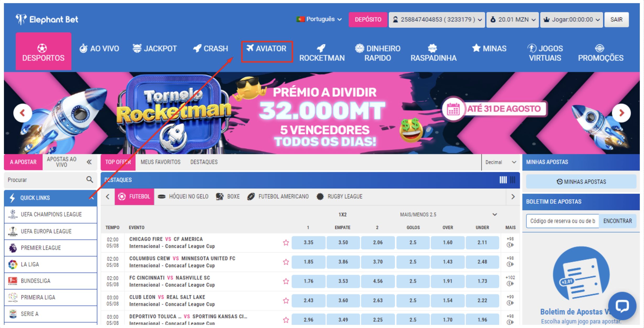Open SERIE A quick link
Viewport: 644px width, 328px height.
51,314
